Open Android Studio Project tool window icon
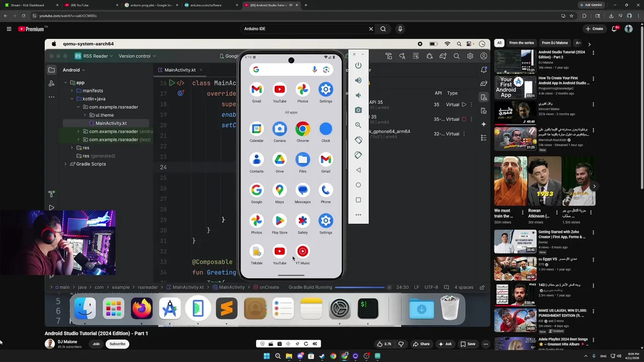The image size is (644, 362). pos(51,70)
